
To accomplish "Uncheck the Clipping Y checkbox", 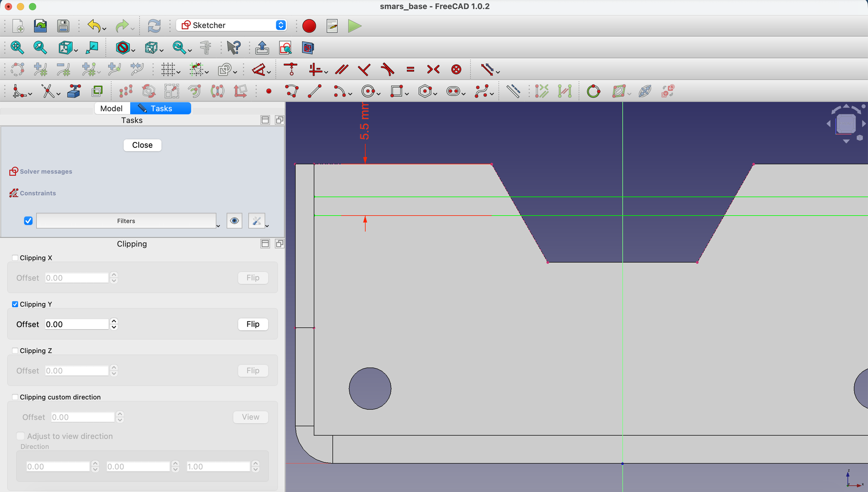I will (15, 304).
